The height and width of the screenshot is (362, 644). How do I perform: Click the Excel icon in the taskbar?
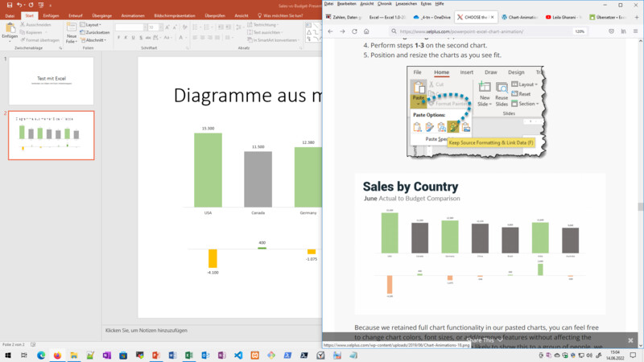click(189, 355)
